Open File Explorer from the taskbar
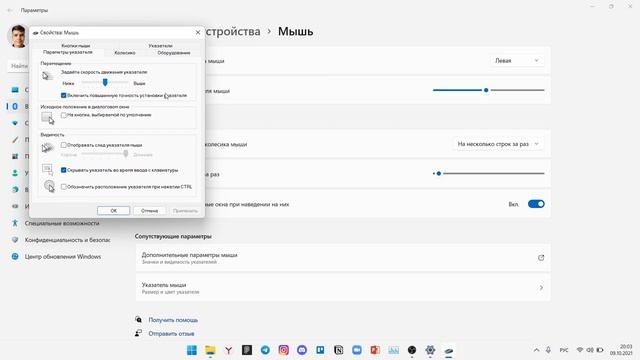 point(210,350)
